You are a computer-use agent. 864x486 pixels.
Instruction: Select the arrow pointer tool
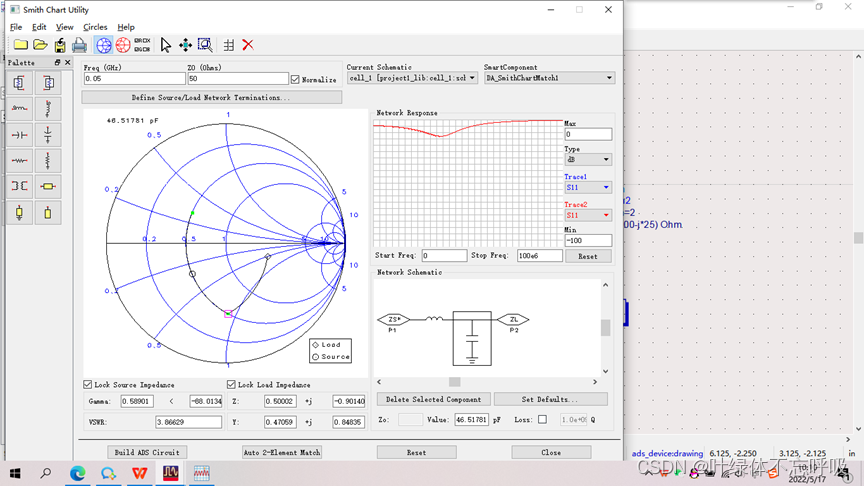pos(165,45)
